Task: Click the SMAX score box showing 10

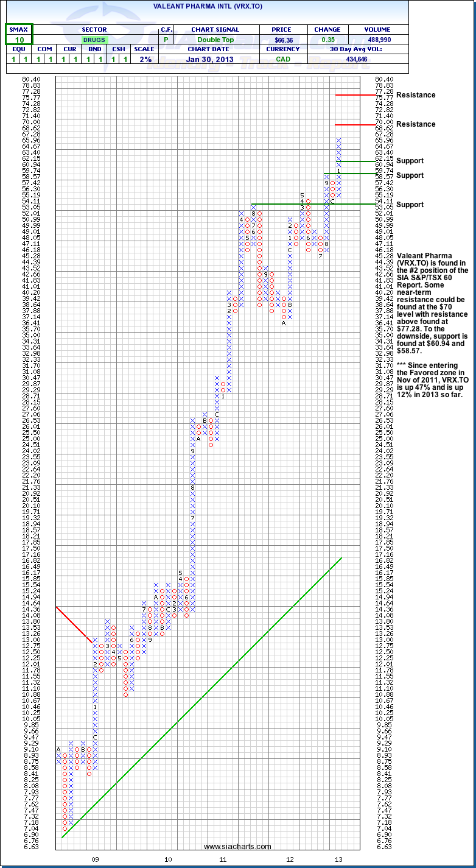Action: tap(19, 39)
